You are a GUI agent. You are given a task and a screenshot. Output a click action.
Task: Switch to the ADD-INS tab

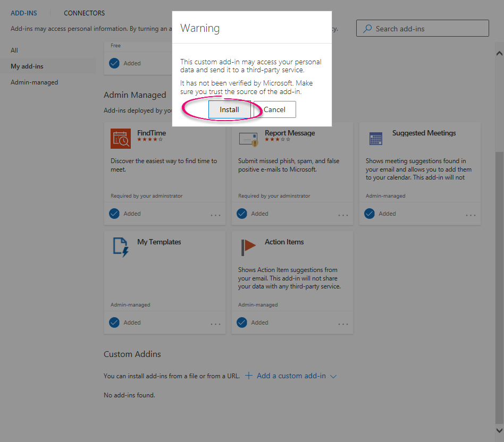point(24,13)
